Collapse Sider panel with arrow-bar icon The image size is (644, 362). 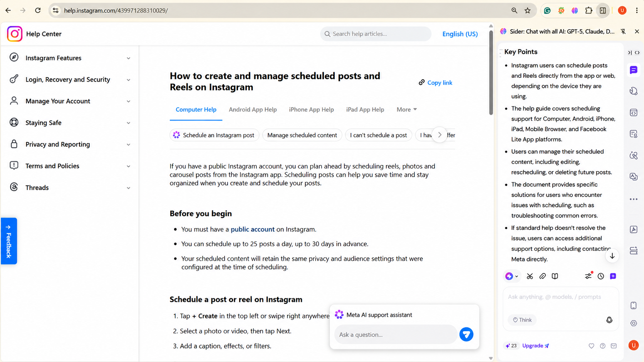pyautogui.click(x=630, y=53)
